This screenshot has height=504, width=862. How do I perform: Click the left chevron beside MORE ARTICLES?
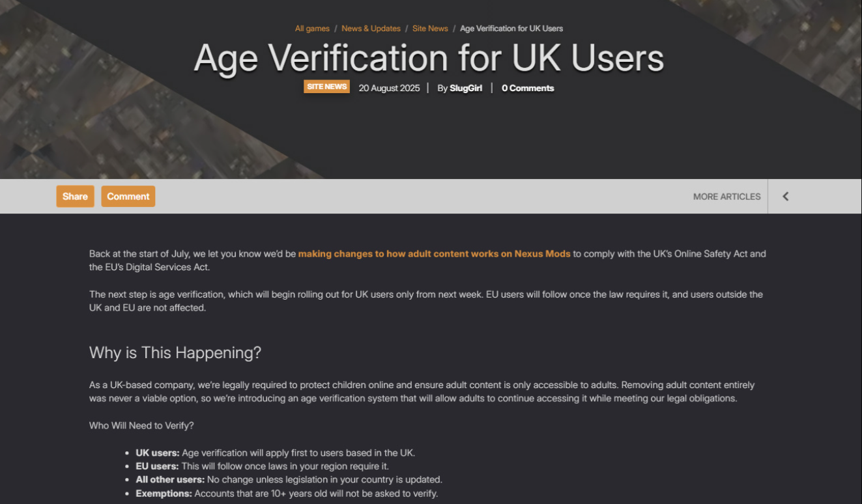(785, 197)
